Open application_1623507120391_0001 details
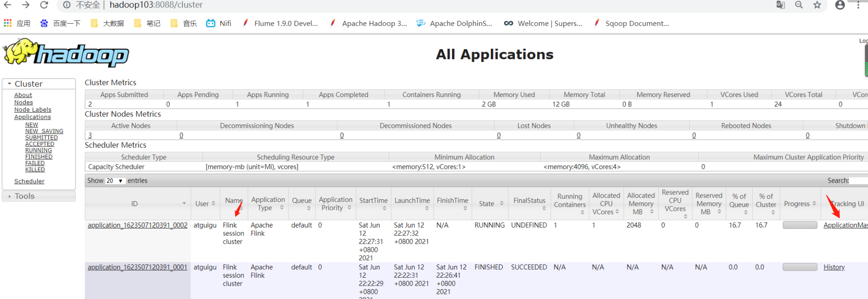This screenshot has height=299, width=868. [137, 267]
